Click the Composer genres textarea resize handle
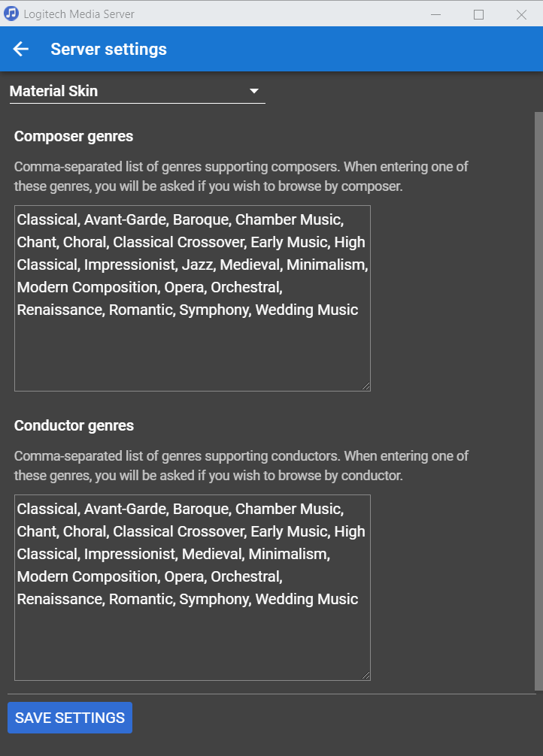Screen dimensions: 543x756 (366, 386)
